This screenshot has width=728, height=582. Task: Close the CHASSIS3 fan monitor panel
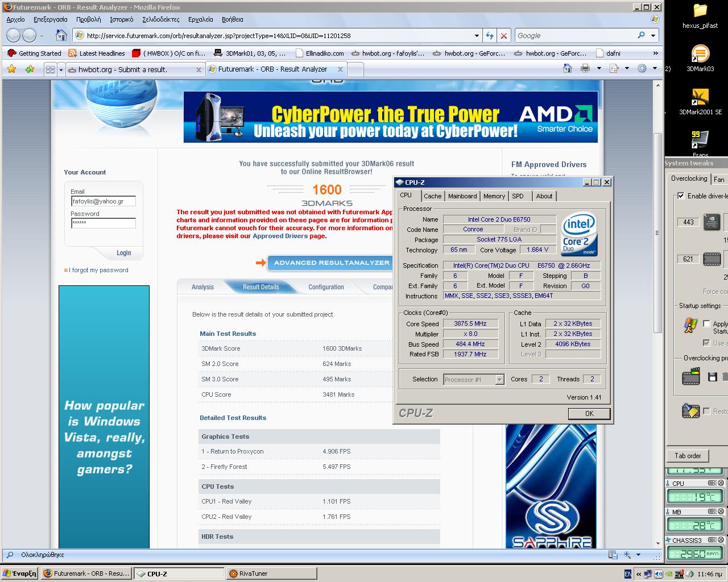[x=721, y=540]
